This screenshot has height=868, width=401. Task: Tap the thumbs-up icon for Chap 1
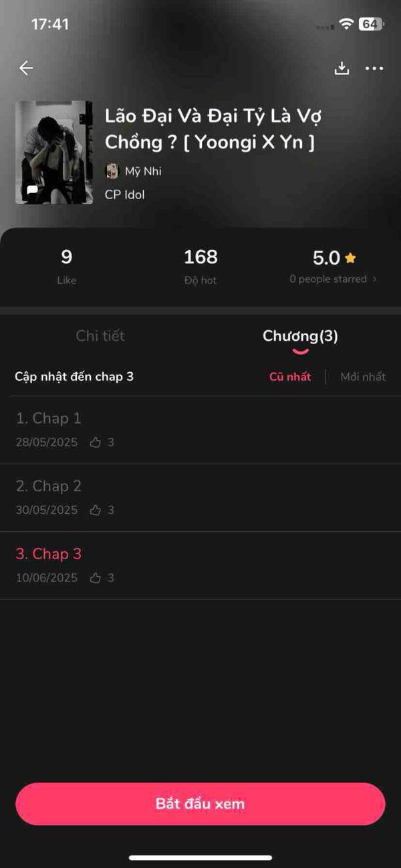pos(95,442)
